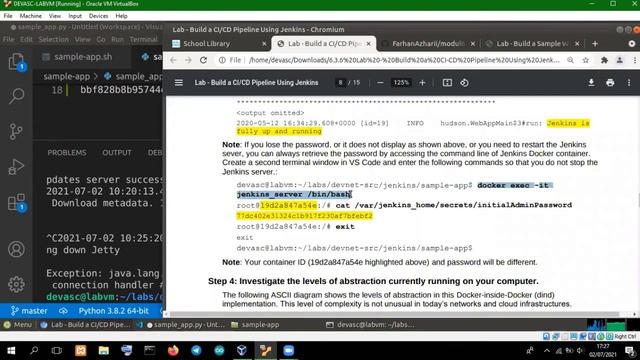The image size is (640, 360).
Task: Open VS Code Explorer icon
Action: [16, 62]
